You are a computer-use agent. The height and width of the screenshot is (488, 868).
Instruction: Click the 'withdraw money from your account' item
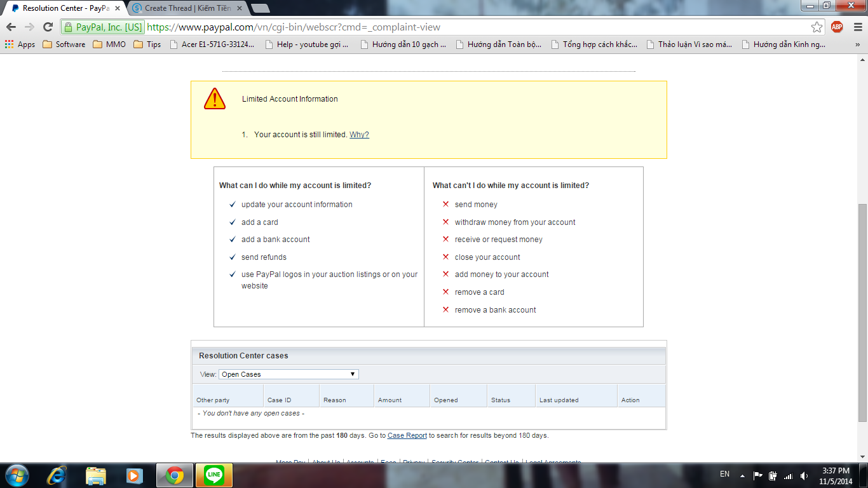(x=515, y=222)
